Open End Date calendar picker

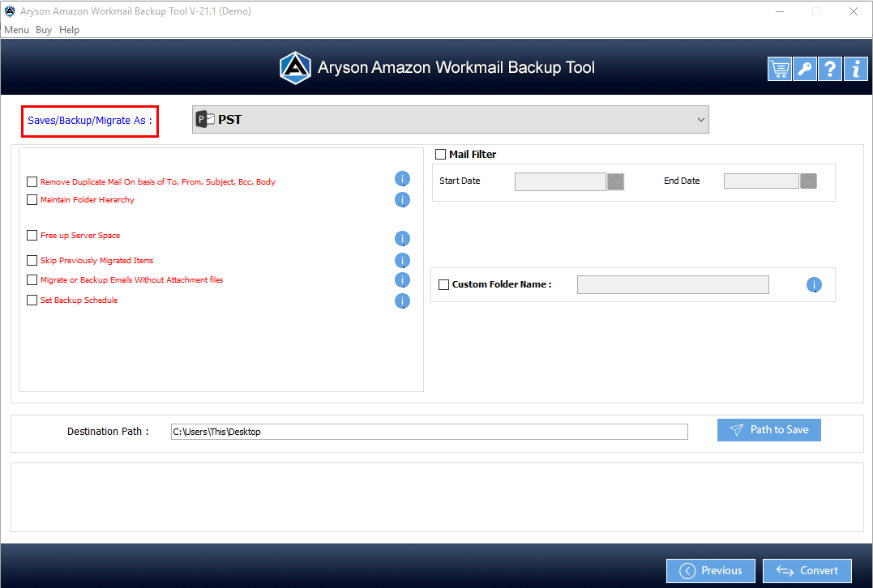[808, 181]
